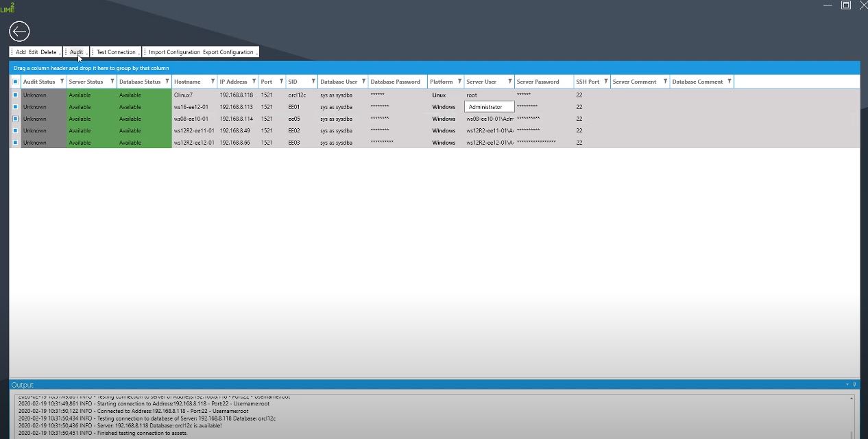The height and width of the screenshot is (439, 868).
Task: Click the Edit toolbar button
Action: [33, 52]
